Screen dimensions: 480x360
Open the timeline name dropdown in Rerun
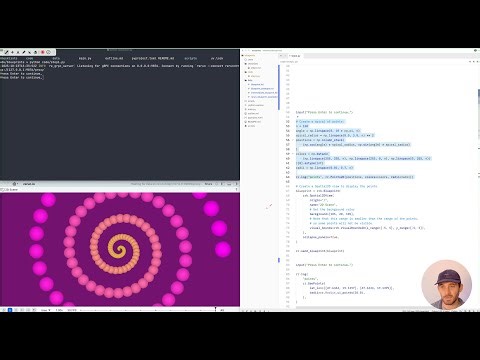pos(46,310)
